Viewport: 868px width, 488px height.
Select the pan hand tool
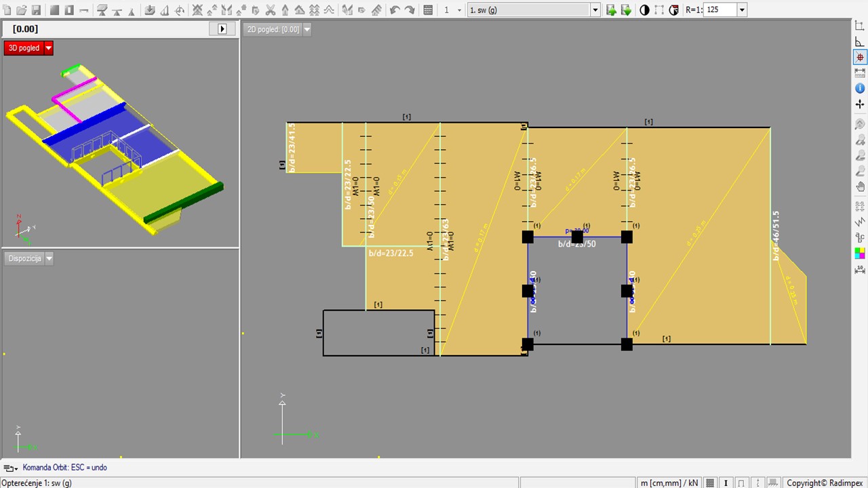point(860,186)
